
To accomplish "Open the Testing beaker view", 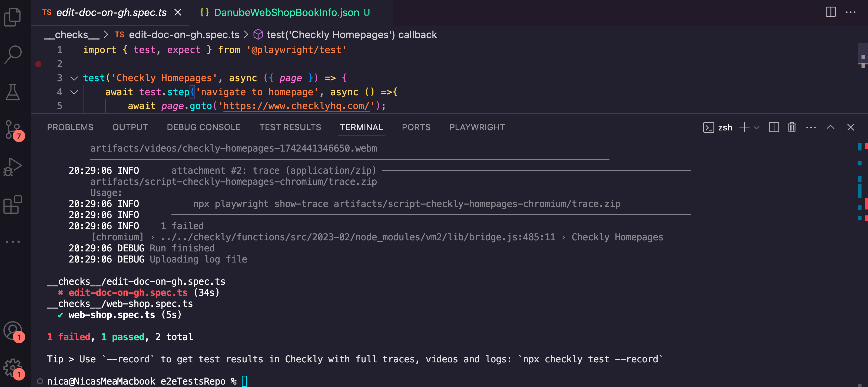I will pos(13,92).
